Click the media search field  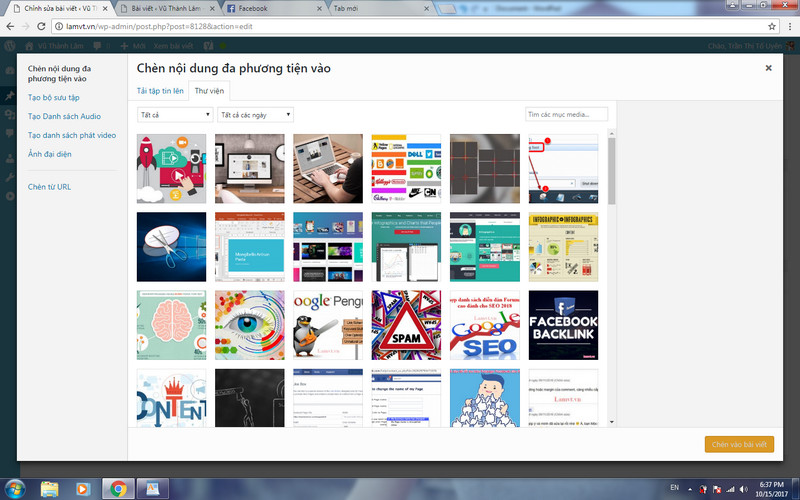(566, 114)
